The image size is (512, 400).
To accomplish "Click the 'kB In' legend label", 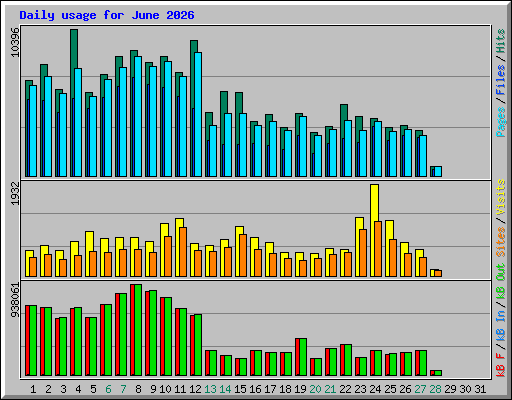I will (501, 315).
